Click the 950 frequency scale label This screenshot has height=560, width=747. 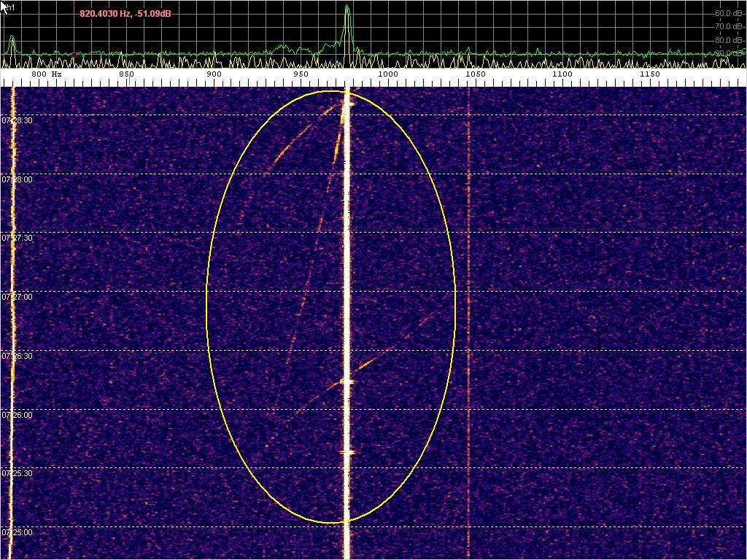coord(301,74)
